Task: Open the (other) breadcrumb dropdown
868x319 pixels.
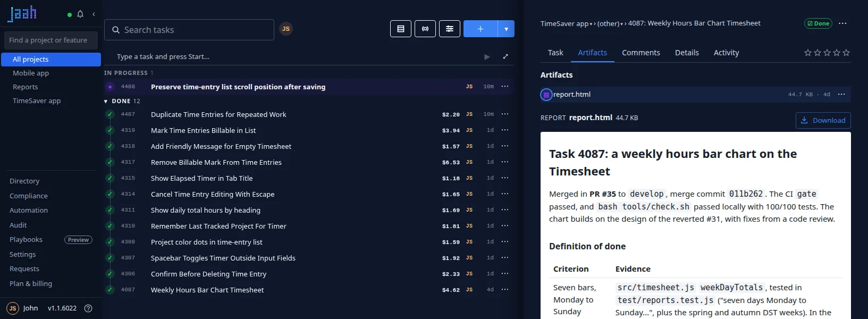Action: coord(622,24)
